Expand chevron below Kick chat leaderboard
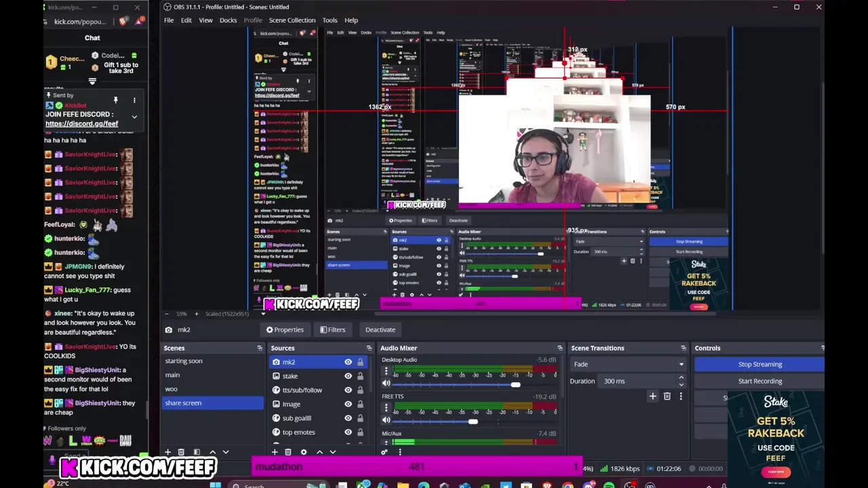The height and width of the screenshot is (488, 868). click(92, 81)
